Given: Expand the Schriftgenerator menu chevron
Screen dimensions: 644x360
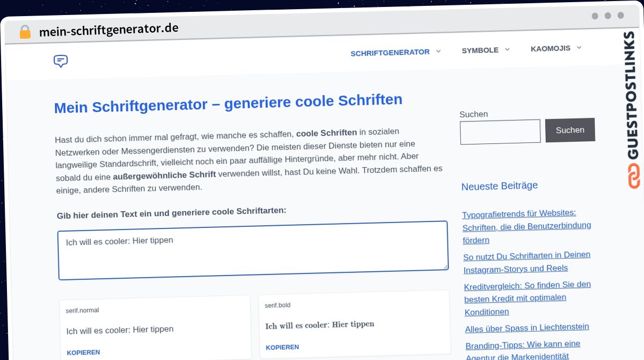Looking at the screenshot, I should pyautogui.click(x=438, y=51).
